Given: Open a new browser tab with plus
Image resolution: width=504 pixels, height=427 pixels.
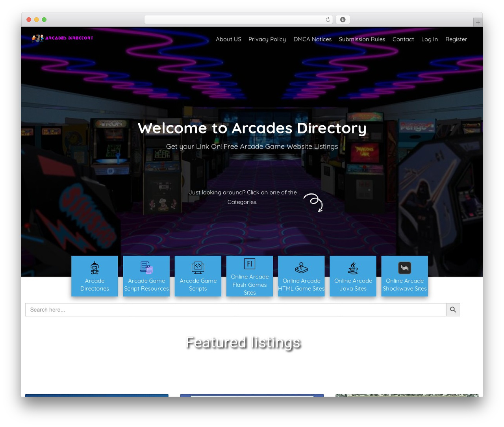Looking at the screenshot, I should pos(478,22).
